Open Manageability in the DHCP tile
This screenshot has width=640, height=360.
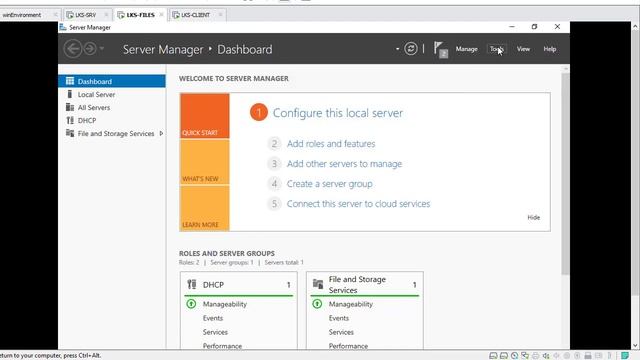tap(224, 304)
